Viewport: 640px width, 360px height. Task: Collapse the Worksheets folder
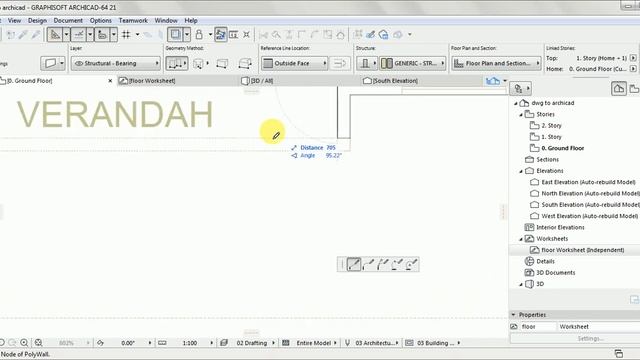tap(521, 239)
